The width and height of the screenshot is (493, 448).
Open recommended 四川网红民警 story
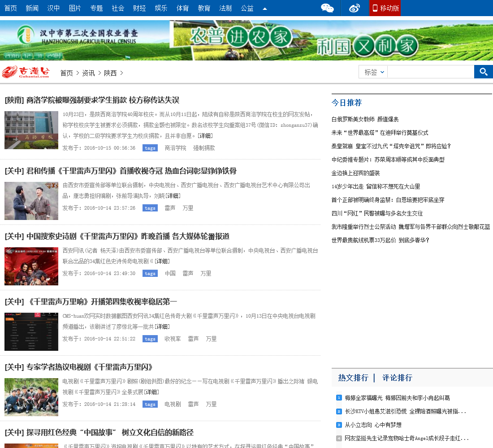[377, 213]
